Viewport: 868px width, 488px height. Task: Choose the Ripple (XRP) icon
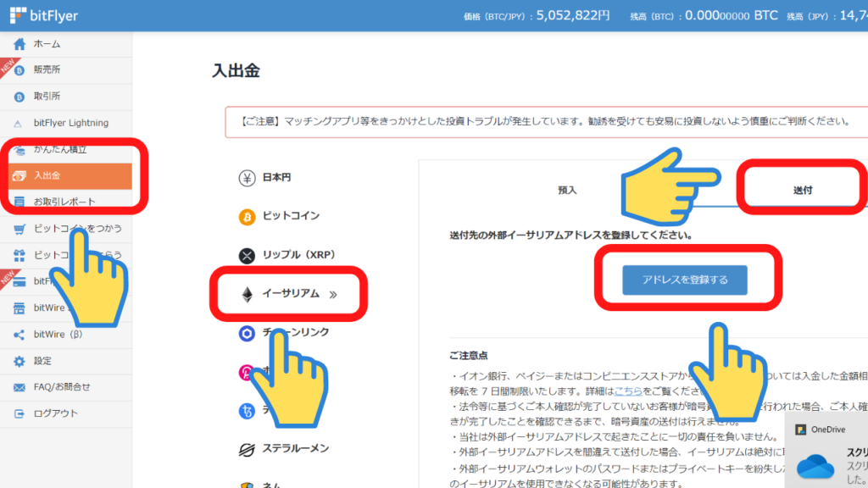pos(248,256)
